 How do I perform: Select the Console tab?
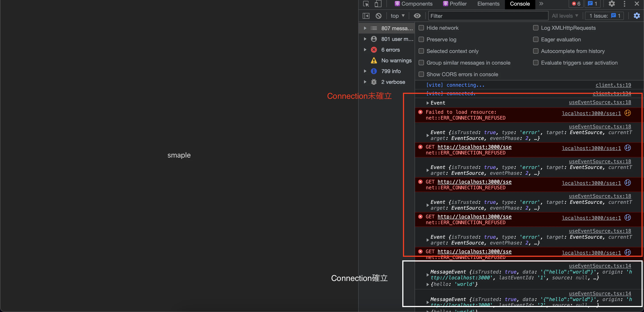point(520,4)
